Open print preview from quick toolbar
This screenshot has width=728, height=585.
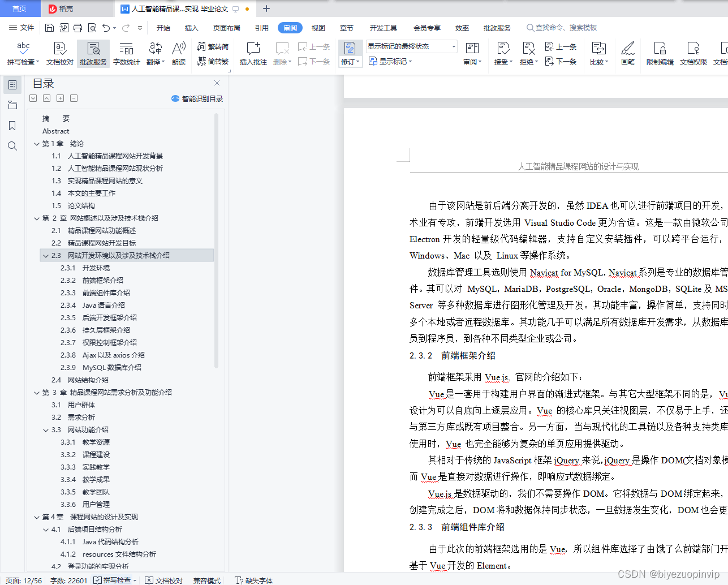[x=92, y=28]
